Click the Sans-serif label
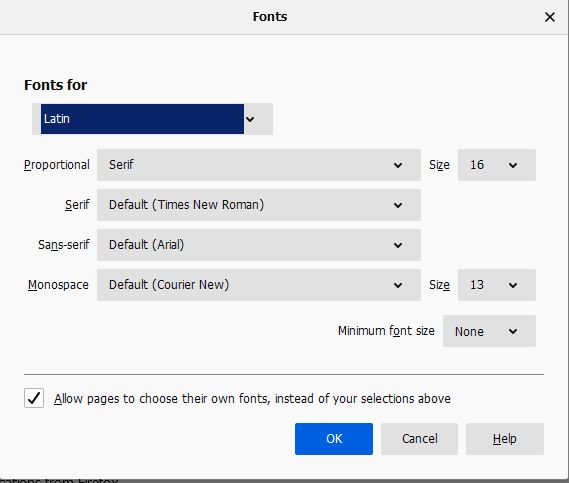The width and height of the screenshot is (569, 483). tap(64, 245)
